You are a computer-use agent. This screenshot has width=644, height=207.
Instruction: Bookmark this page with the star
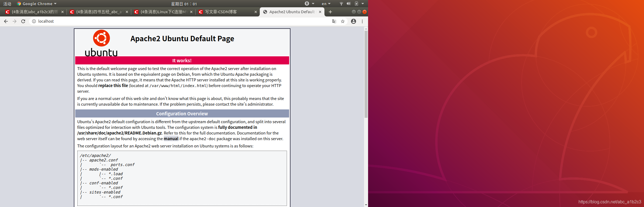[x=343, y=21]
